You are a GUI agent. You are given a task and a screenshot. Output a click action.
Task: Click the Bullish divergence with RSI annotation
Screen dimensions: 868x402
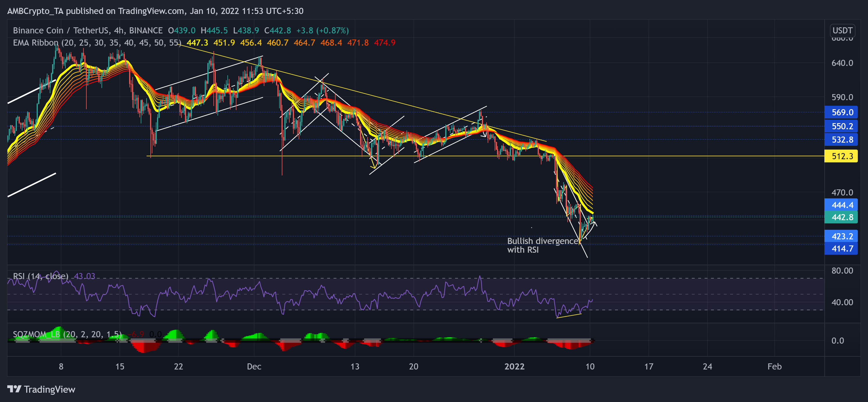543,245
